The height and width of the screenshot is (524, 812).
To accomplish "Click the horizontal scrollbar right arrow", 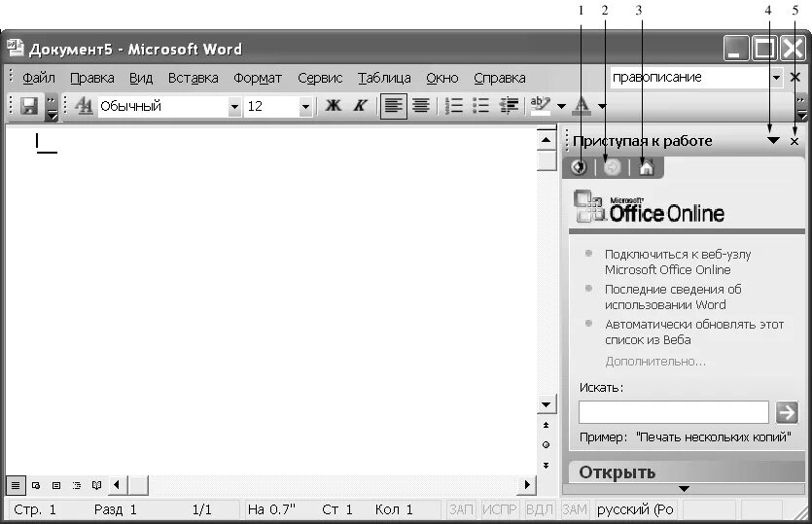I will tap(527, 485).
